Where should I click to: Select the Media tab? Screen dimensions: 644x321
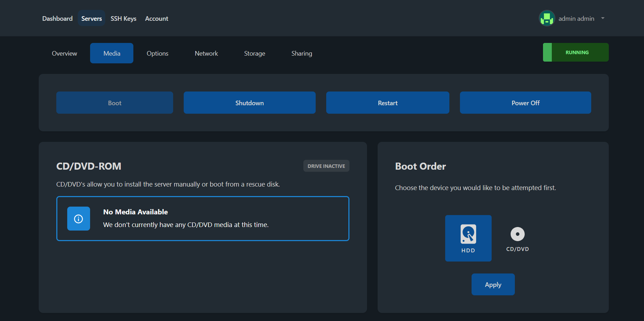pos(112,53)
